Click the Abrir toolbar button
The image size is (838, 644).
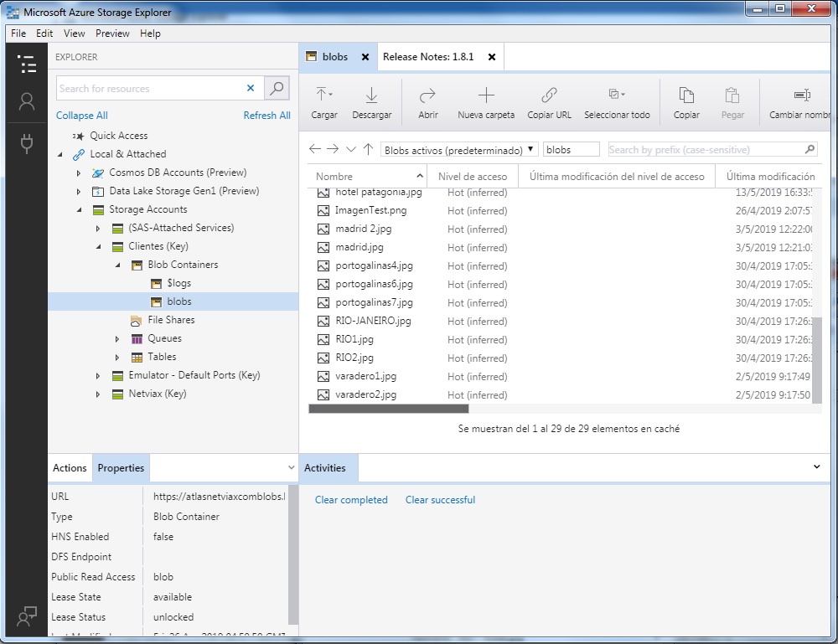coord(427,102)
